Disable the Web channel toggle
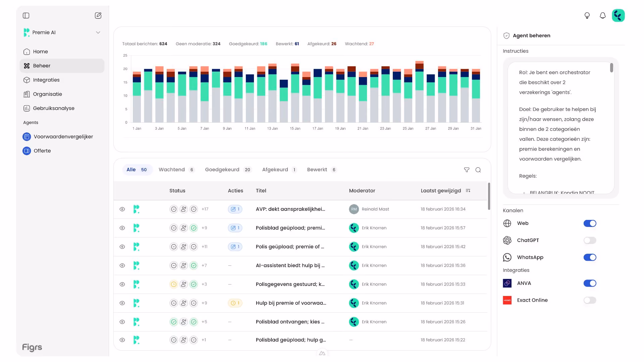 [x=590, y=223]
